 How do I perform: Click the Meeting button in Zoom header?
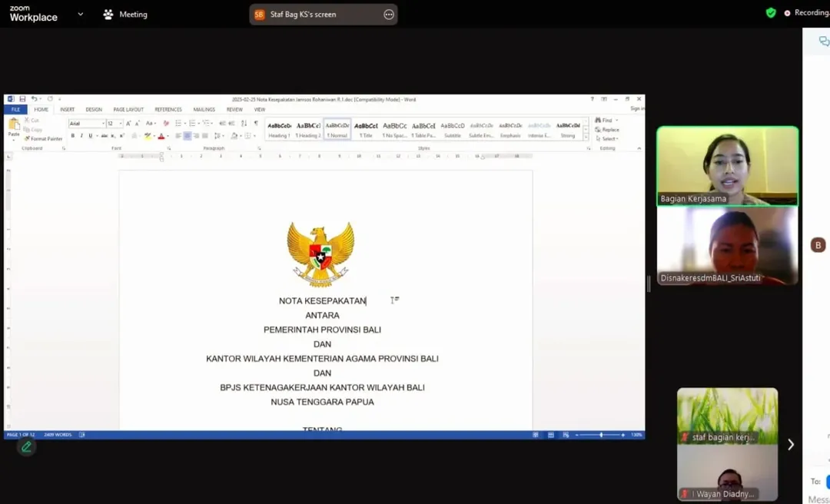point(124,14)
